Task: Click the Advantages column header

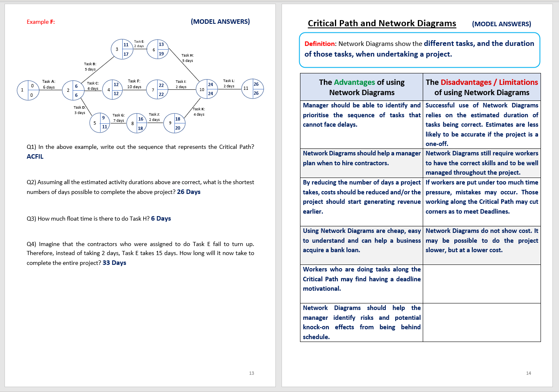Action: pos(362,87)
